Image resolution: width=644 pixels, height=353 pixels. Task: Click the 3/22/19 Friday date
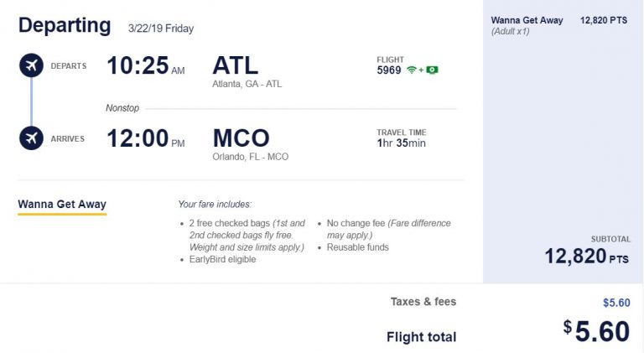point(160,29)
